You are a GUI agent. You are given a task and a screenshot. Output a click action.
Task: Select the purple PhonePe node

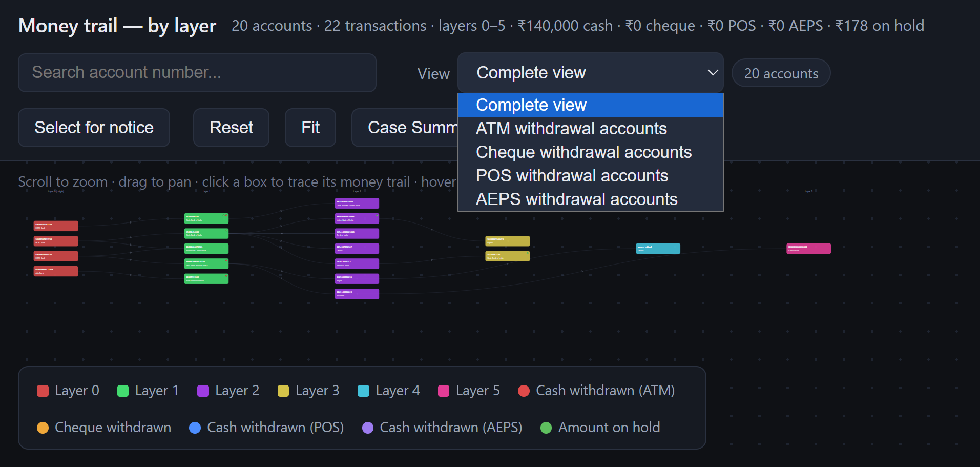(357, 294)
